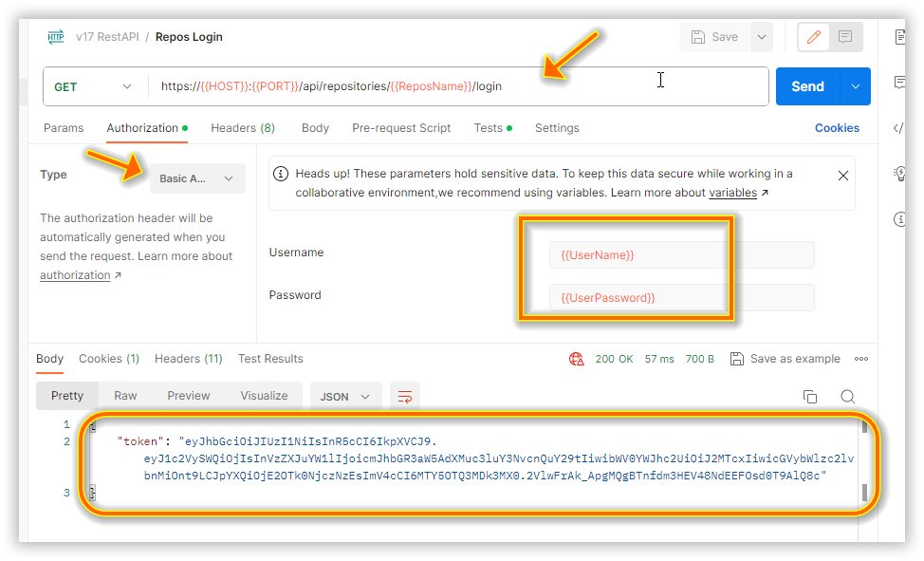Expand the GET method dropdown
924x561 pixels.
click(93, 86)
